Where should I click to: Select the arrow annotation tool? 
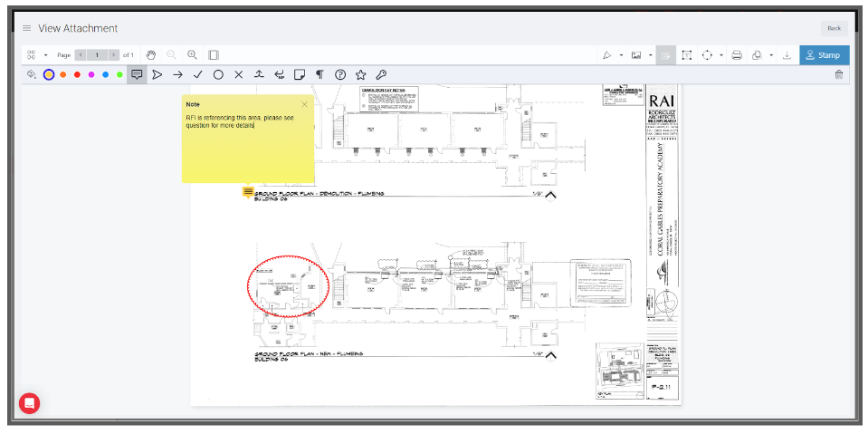[177, 74]
